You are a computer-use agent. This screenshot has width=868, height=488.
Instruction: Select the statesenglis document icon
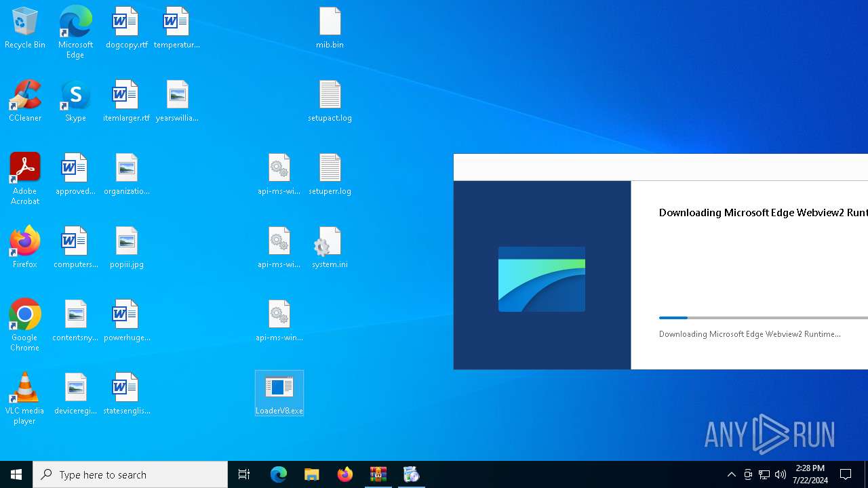126,394
